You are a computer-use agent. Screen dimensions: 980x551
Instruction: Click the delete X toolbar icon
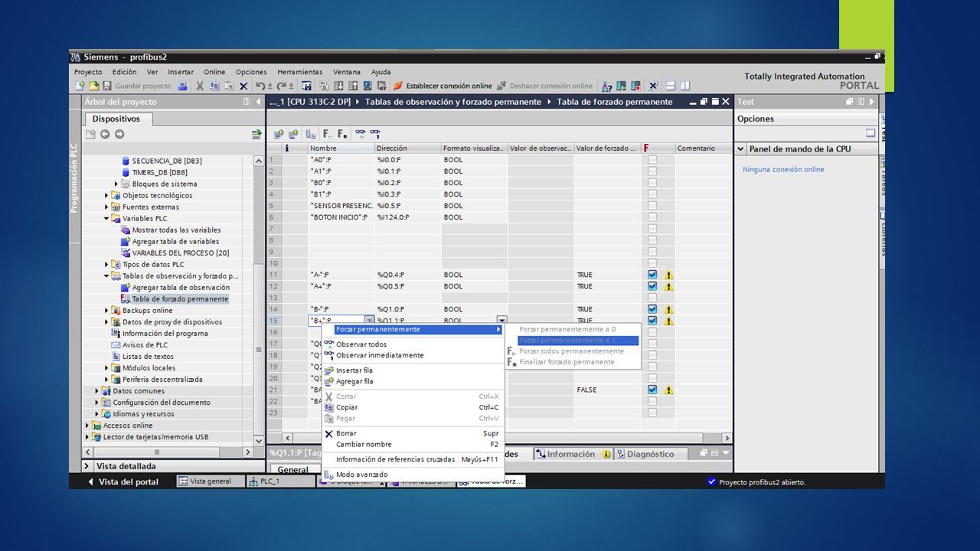tap(243, 86)
